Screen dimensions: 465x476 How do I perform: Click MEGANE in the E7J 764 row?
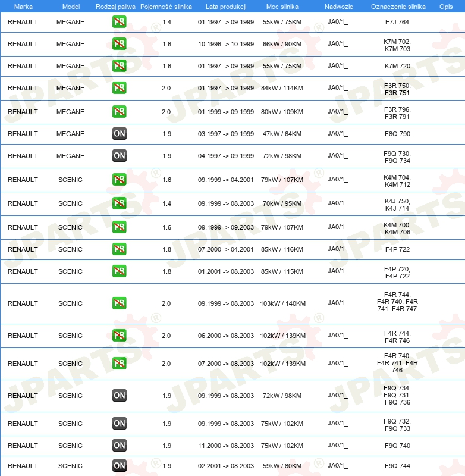click(x=70, y=22)
